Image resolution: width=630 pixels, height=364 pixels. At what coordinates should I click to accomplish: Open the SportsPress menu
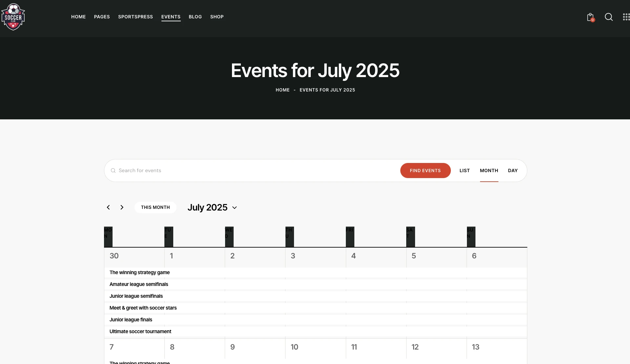[x=136, y=17]
